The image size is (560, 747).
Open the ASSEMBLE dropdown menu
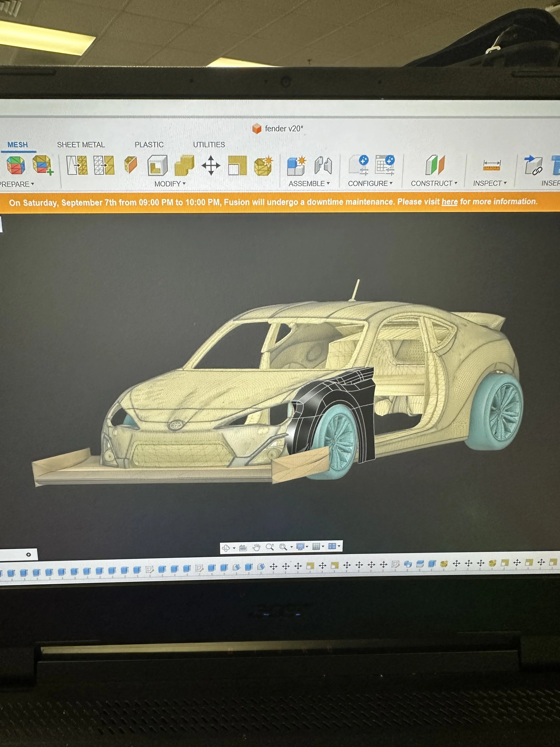[309, 184]
